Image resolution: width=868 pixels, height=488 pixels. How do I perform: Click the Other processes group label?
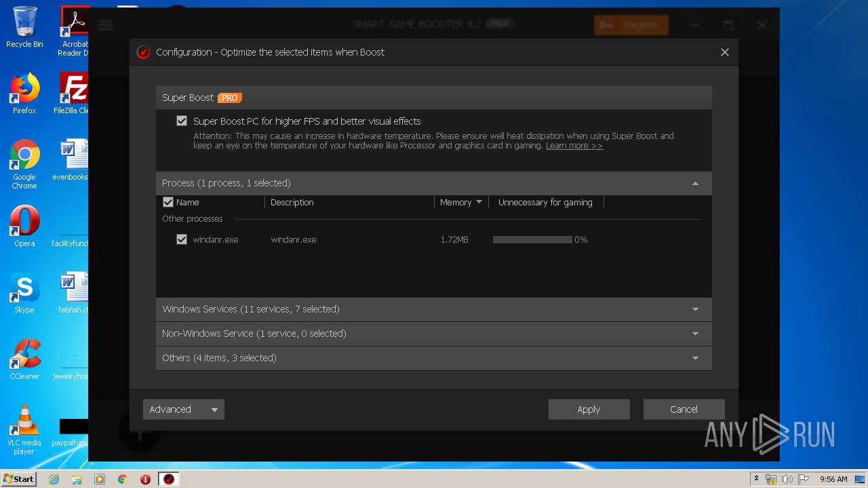[x=193, y=219]
